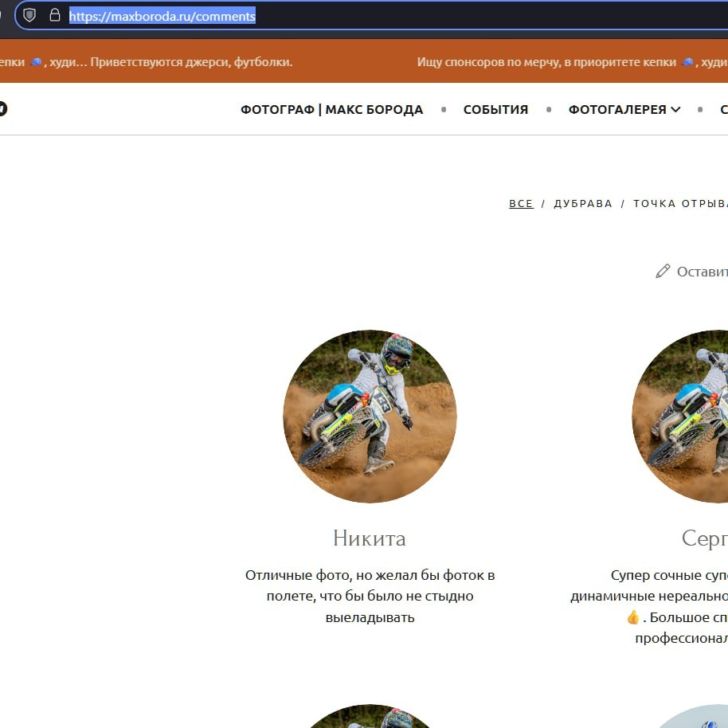Click the banner text 'Приветствуются джерси, футболки'
Image resolution: width=728 pixels, height=728 pixels.
(x=191, y=62)
